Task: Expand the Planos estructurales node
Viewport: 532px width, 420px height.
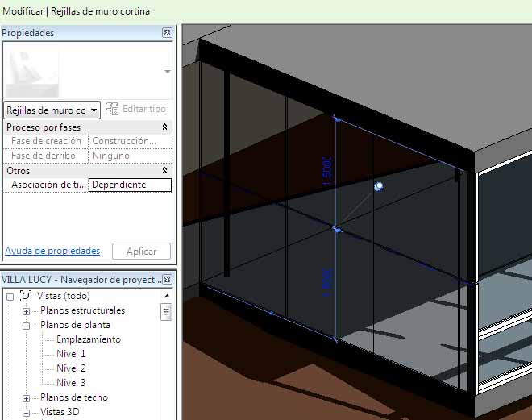Action: coord(26,311)
